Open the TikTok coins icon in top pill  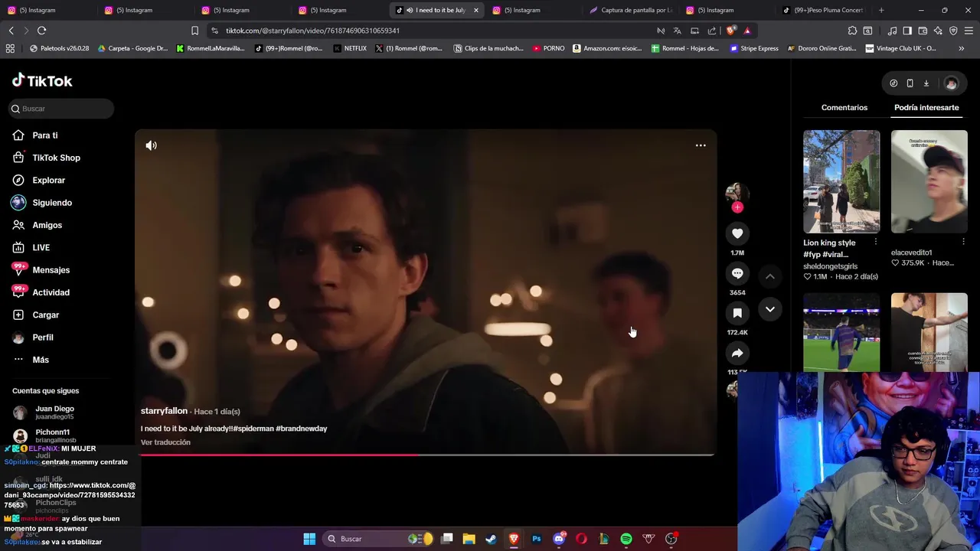(893, 83)
